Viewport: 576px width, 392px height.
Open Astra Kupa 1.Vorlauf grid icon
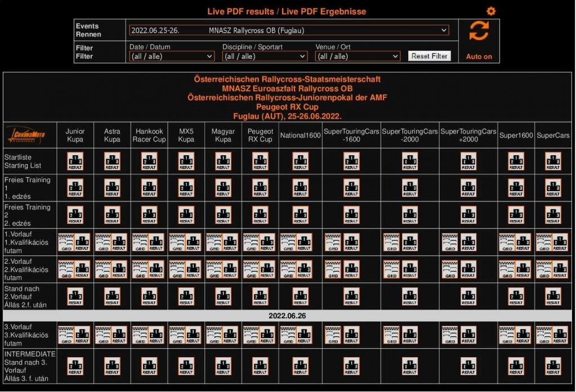[104, 242]
